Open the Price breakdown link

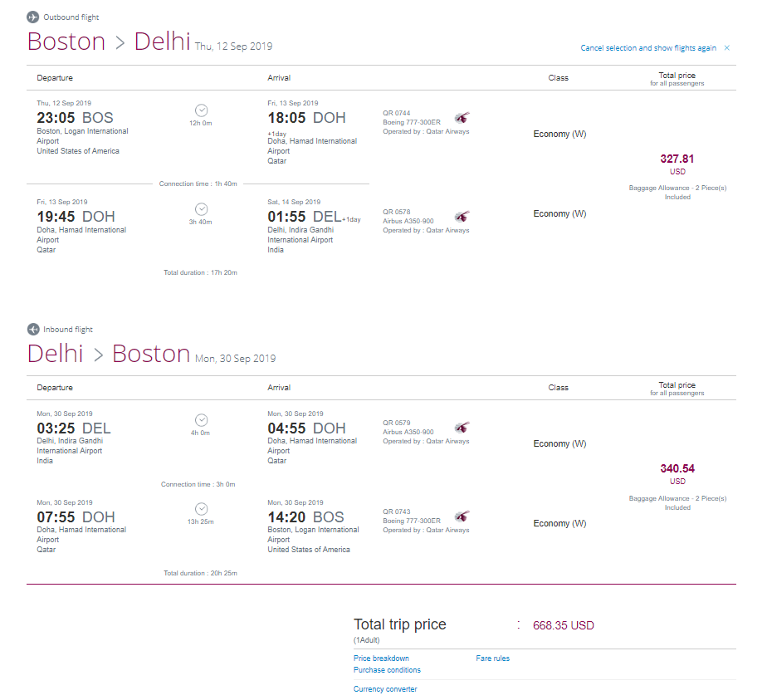(381, 658)
